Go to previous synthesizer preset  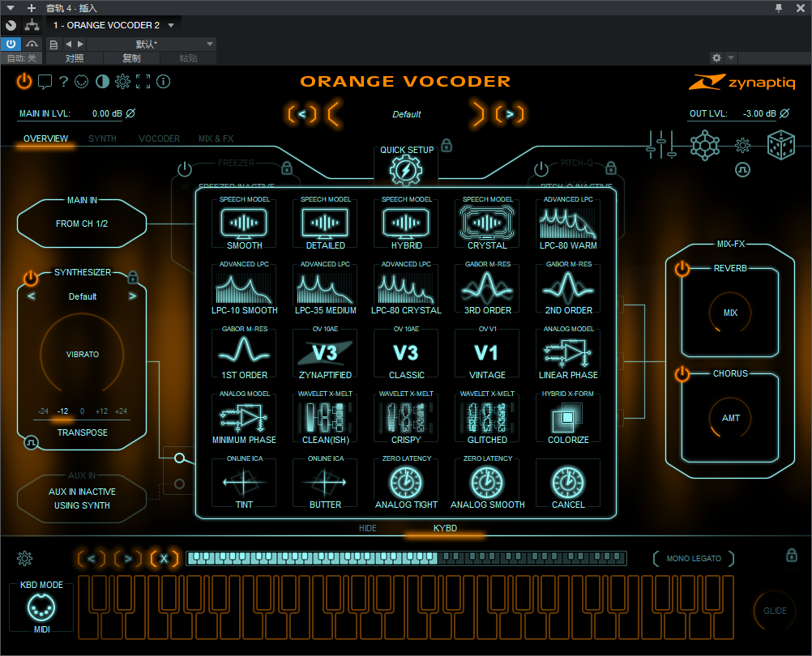click(32, 296)
